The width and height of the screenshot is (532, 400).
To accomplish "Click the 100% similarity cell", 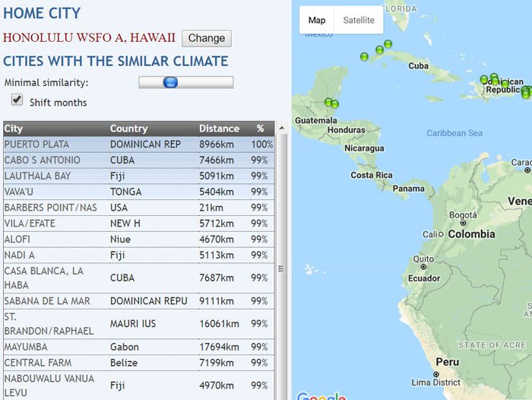I will tap(262, 144).
